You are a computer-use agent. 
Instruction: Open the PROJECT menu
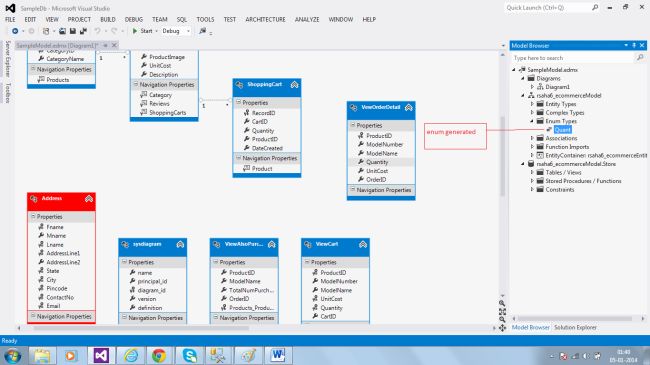coord(79,19)
